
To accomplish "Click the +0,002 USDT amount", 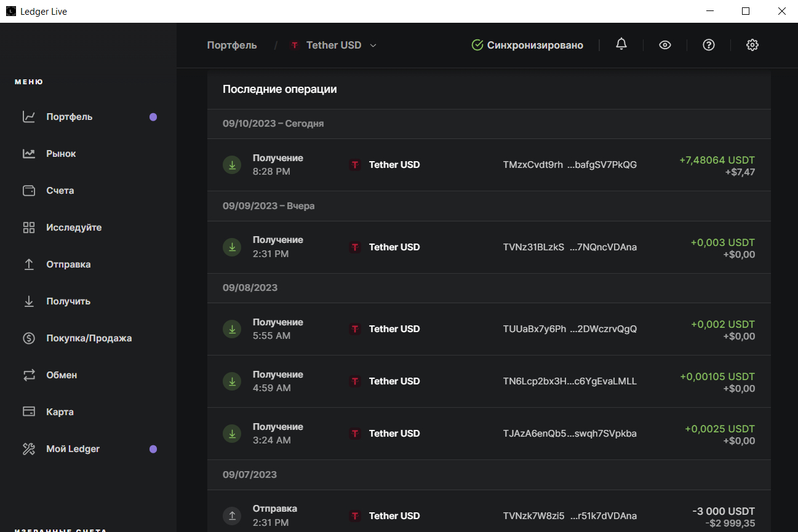I will click(722, 324).
